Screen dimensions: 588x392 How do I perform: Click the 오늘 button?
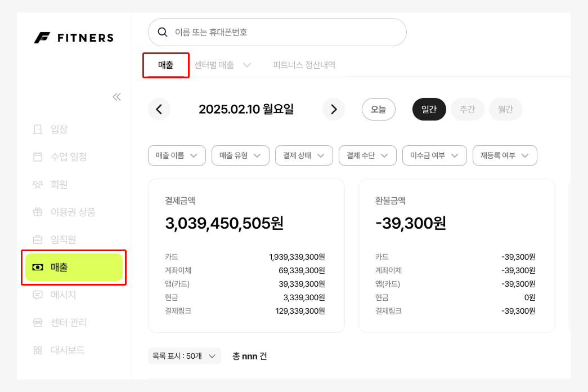click(378, 109)
